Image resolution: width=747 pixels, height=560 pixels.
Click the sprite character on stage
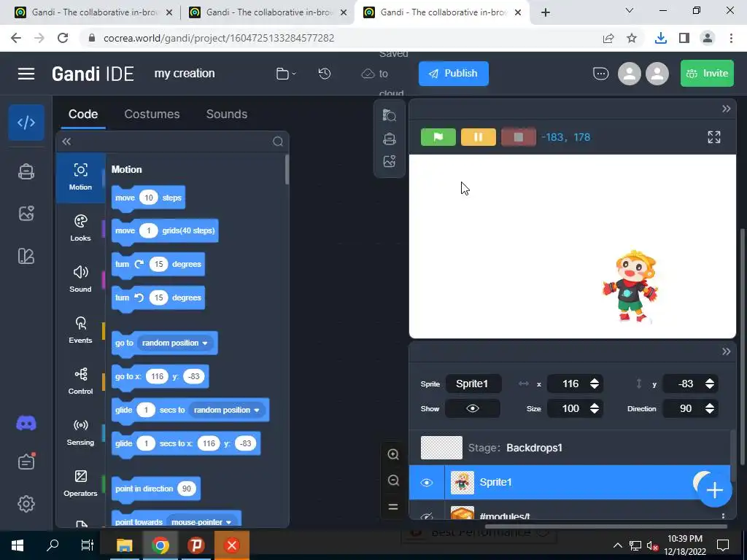click(x=631, y=286)
